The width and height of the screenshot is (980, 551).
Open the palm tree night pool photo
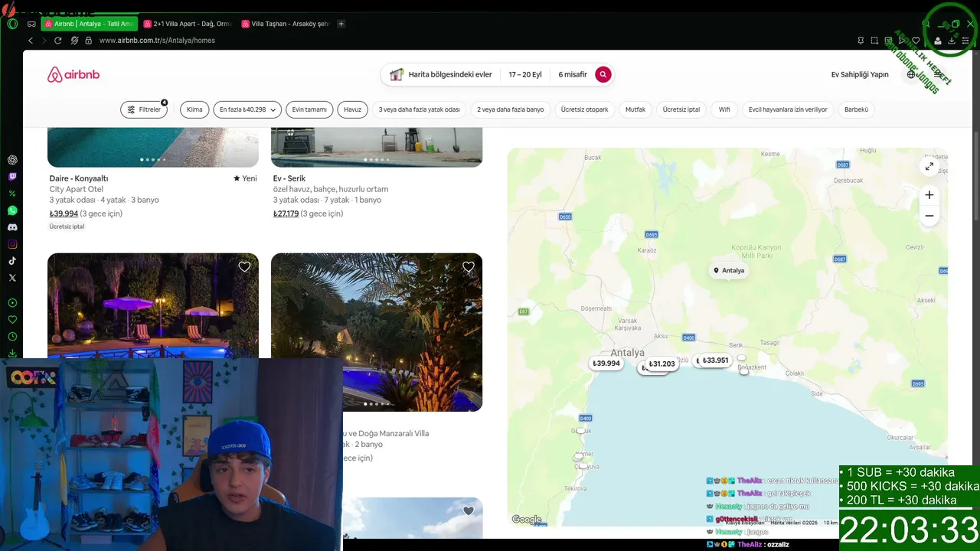(377, 332)
